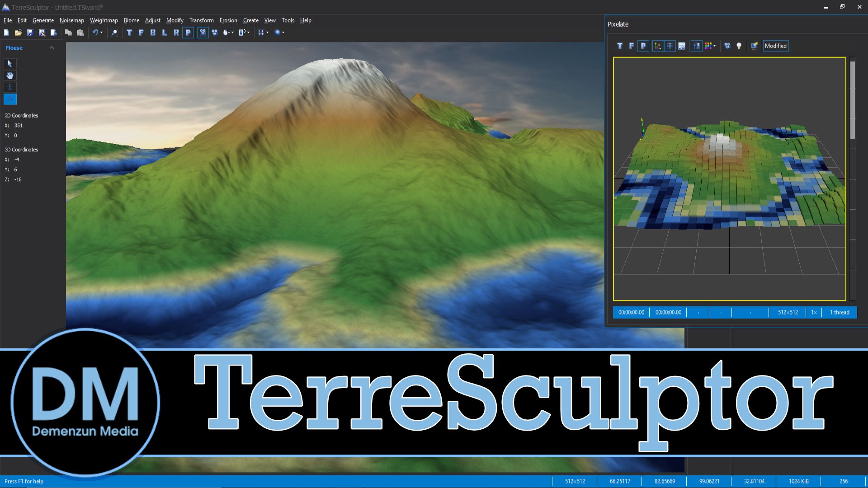
Task: Open the View menu
Action: click(x=270, y=20)
